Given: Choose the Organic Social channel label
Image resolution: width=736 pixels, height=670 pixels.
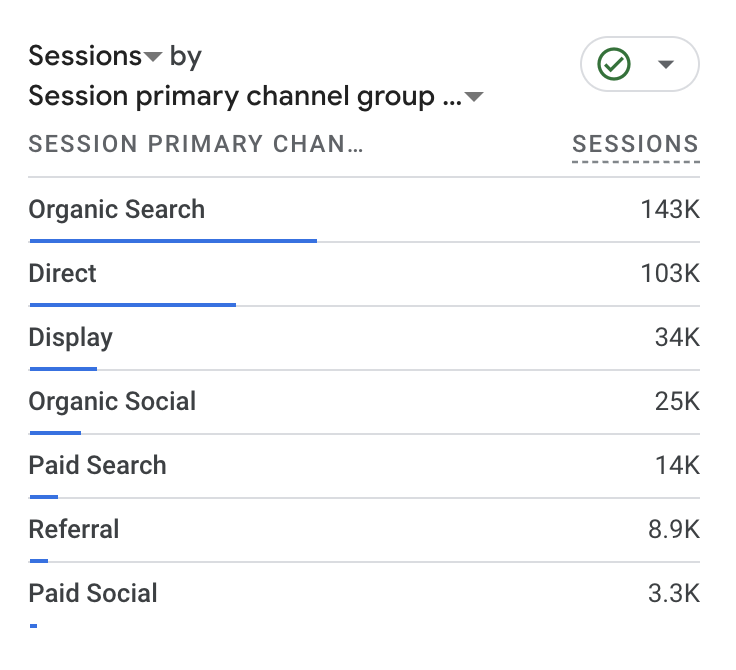Looking at the screenshot, I should coord(112,402).
